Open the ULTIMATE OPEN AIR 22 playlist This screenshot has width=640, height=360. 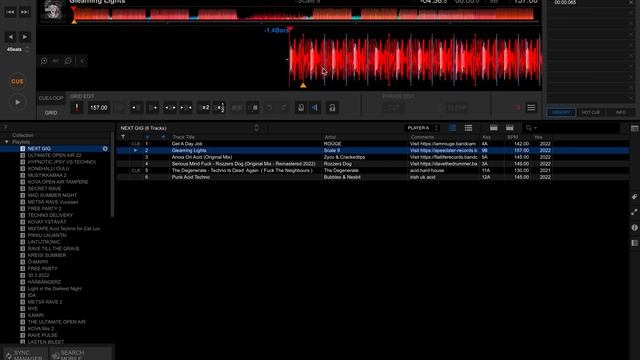tap(54, 155)
